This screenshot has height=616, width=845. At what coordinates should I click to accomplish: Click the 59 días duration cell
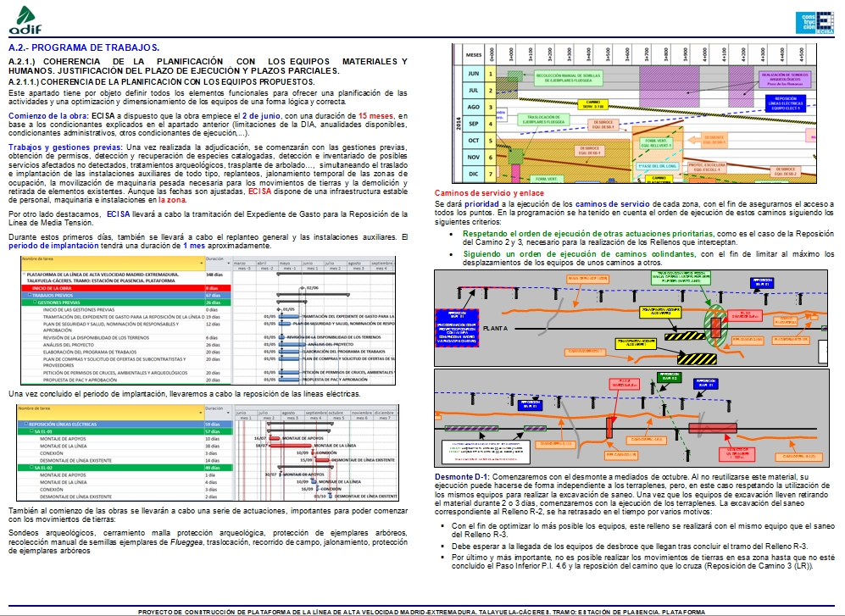[x=219, y=425]
